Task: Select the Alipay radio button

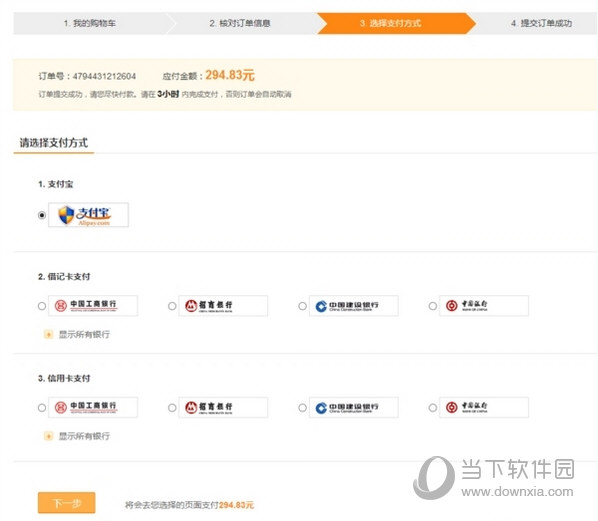Action: point(42,215)
